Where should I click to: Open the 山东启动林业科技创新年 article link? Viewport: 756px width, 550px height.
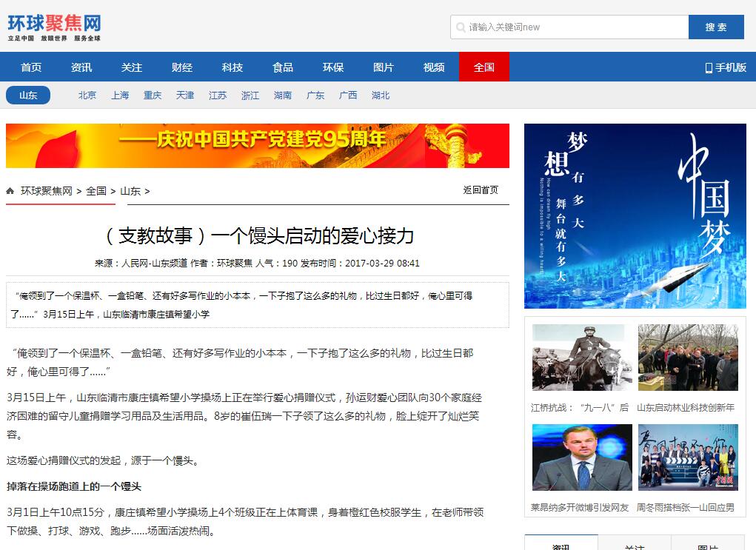click(686, 407)
